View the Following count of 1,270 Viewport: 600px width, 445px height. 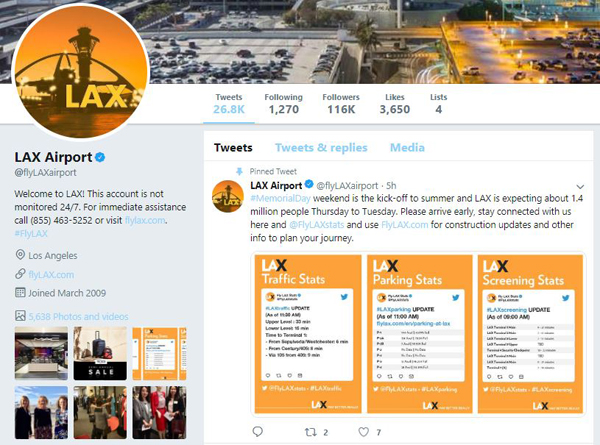pos(284,104)
